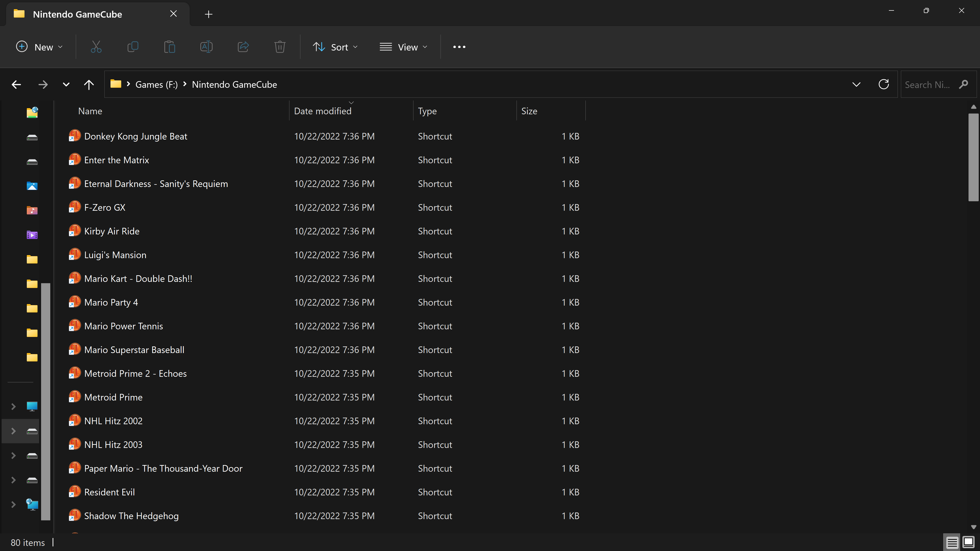
Task: Open the View dropdown
Action: coord(404,47)
